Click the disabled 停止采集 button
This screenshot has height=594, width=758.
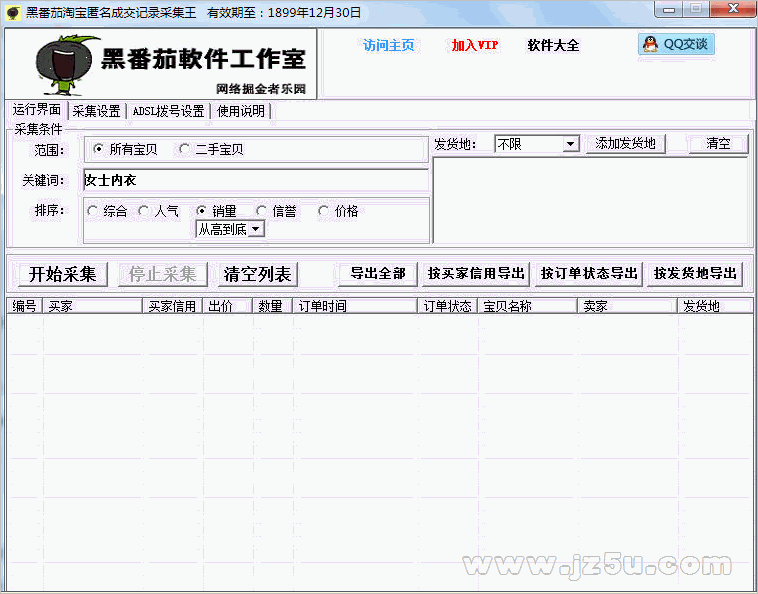coord(162,275)
